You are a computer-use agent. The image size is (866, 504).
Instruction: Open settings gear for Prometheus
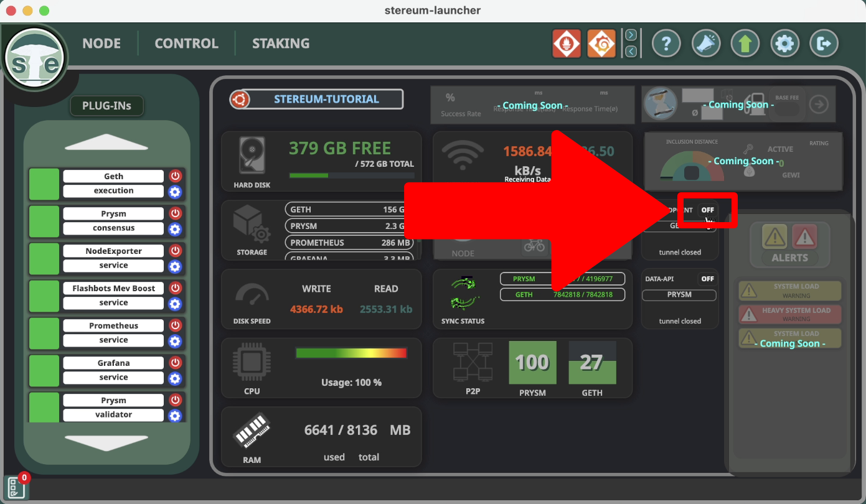175,341
